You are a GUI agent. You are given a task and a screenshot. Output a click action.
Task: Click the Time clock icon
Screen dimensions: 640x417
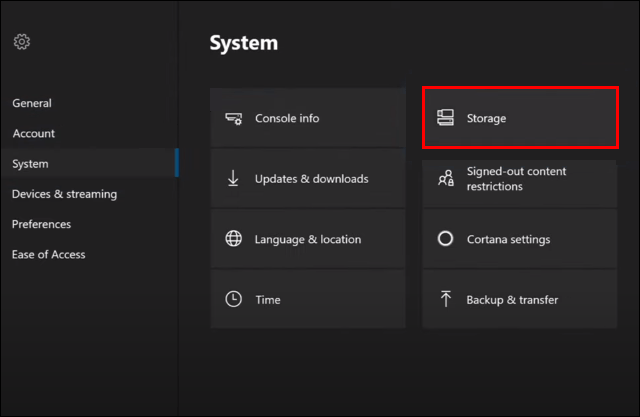point(234,299)
